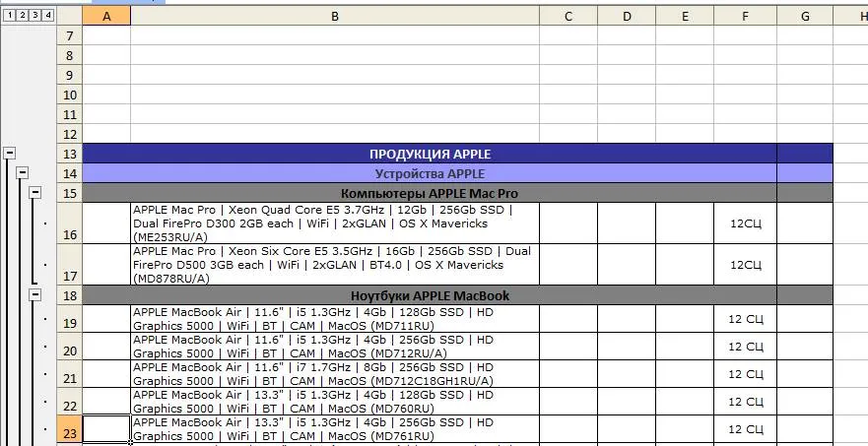Select row 15 header
The width and height of the screenshot is (868, 446).
[x=69, y=193]
